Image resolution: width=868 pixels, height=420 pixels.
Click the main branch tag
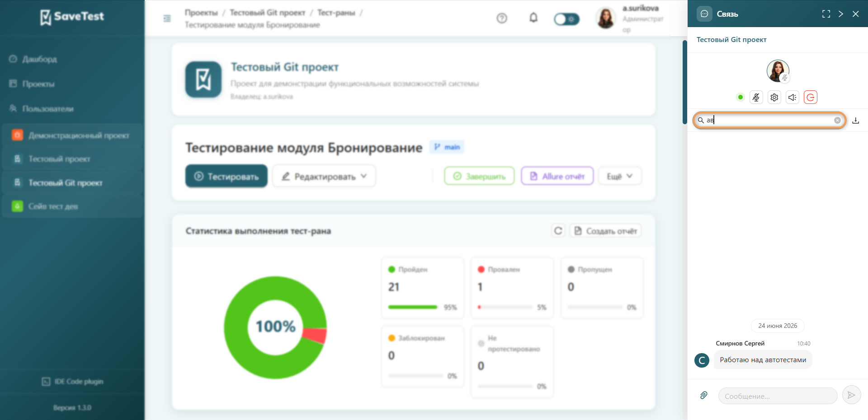click(447, 147)
